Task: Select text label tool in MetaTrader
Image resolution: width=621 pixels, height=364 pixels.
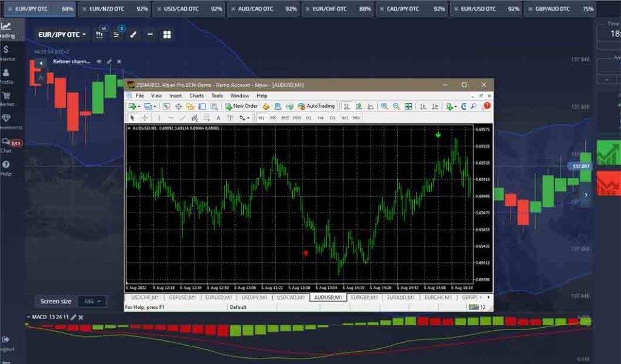Action: point(218,118)
